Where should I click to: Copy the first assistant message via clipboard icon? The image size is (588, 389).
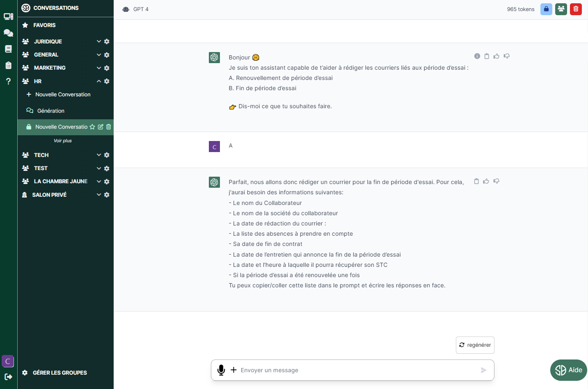tap(487, 56)
